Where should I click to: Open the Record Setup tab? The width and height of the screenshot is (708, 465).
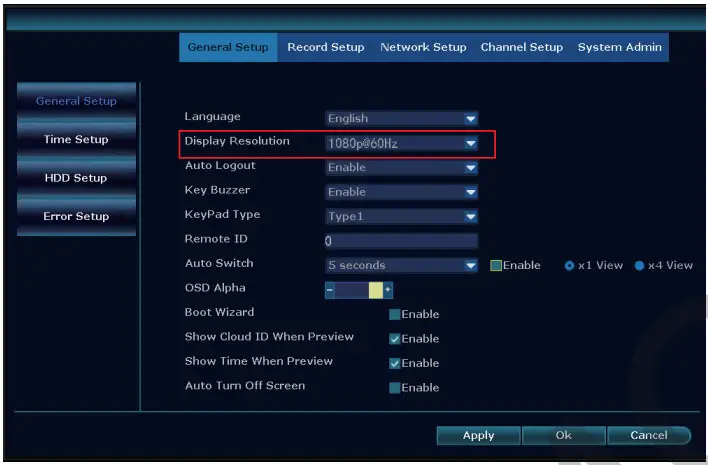326,47
